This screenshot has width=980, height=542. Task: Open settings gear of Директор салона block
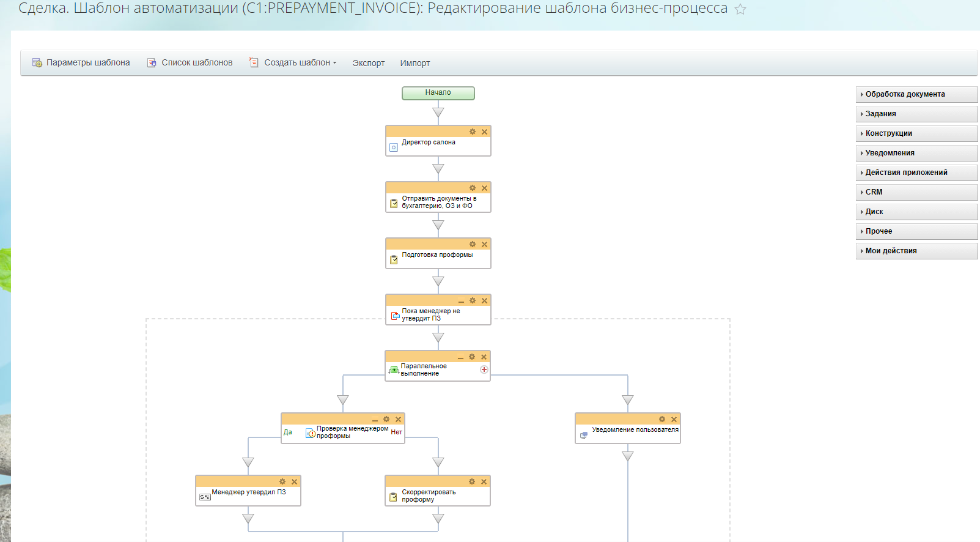472,132
